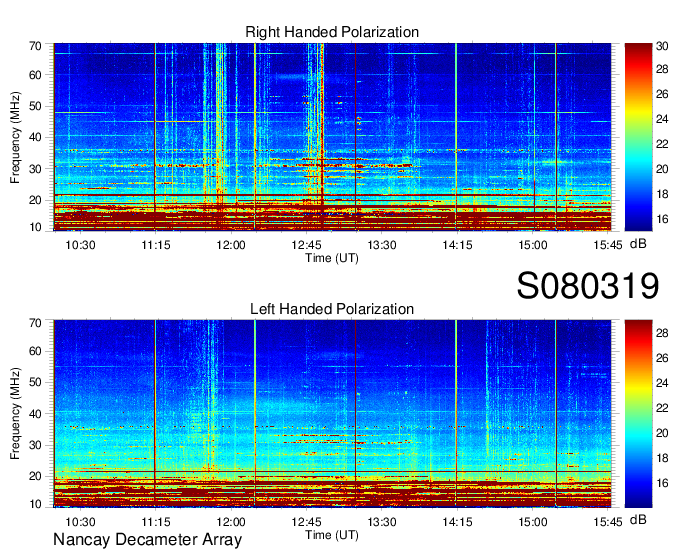680x552 pixels.
Task: Click 70 MHz tick on Left Handed frequency axis
Action: (35, 322)
